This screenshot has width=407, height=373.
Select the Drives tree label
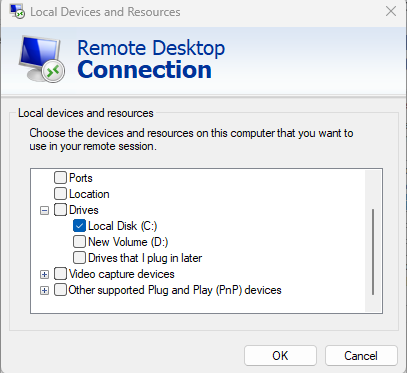(84, 210)
